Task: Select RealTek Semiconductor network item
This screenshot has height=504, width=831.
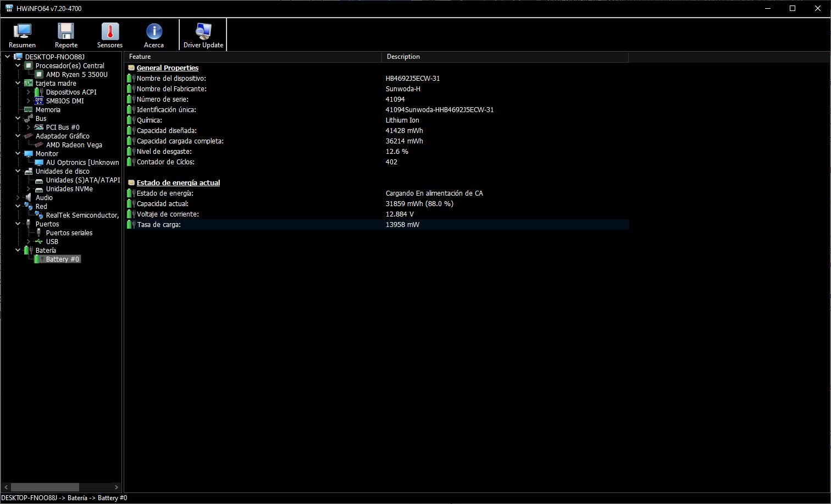Action: click(82, 215)
